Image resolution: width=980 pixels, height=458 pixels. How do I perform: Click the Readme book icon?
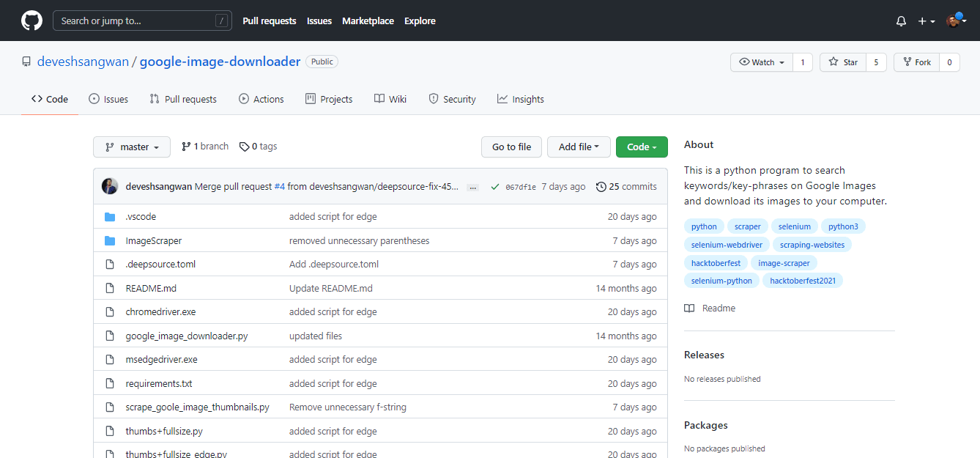689,309
